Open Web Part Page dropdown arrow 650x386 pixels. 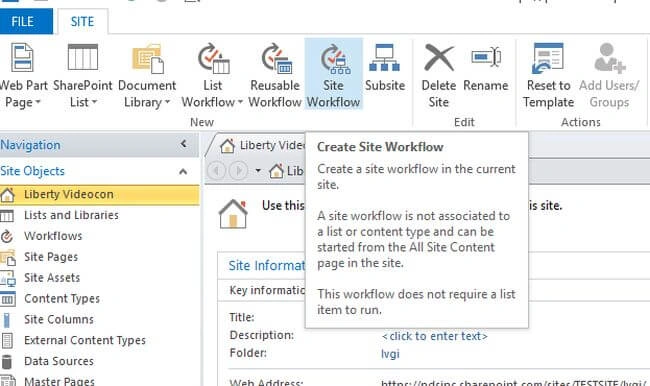coord(38,102)
